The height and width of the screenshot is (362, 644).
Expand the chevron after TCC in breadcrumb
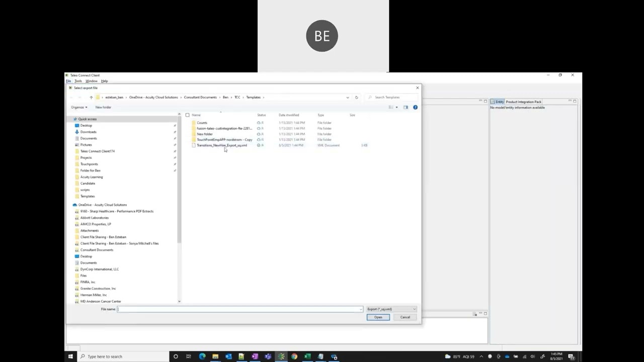coord(243,97)
